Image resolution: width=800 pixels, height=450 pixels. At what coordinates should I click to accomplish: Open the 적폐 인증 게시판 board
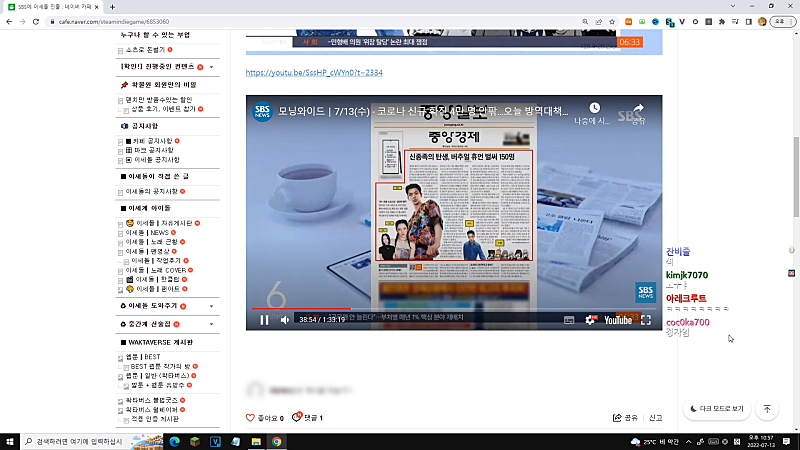[x=155, y=419]
